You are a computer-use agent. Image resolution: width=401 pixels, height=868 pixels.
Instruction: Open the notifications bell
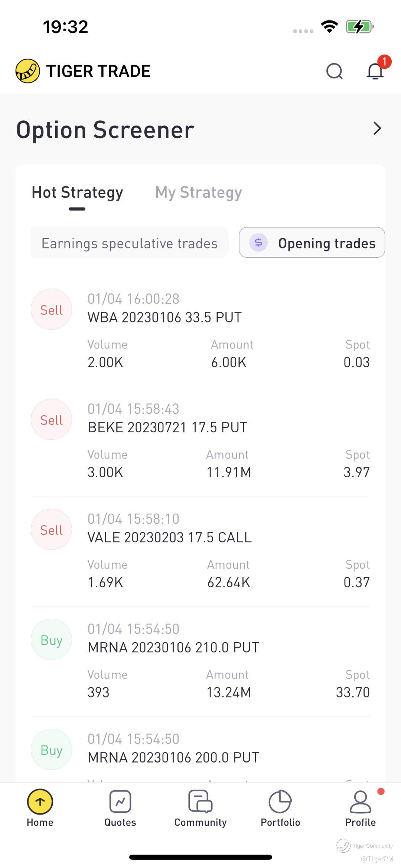pyautogui.click(x=375, y=71)
